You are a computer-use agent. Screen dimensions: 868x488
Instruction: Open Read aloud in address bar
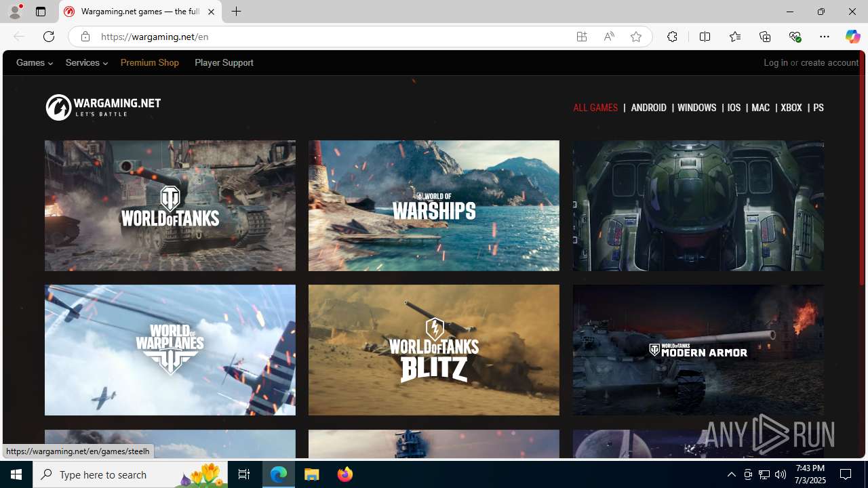coord(609,37)
